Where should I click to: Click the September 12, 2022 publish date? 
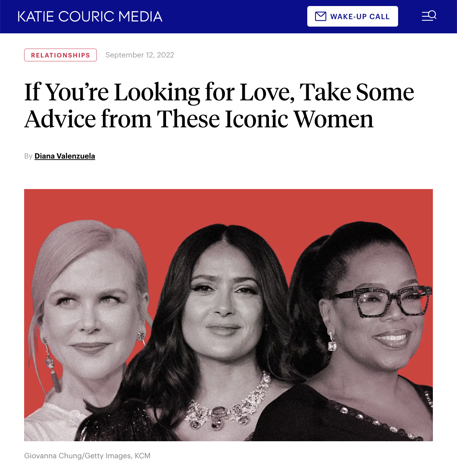(140, 55)
